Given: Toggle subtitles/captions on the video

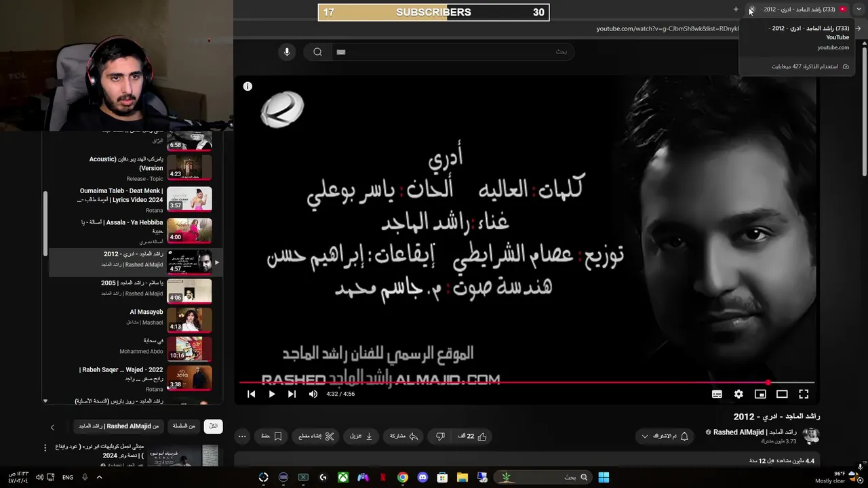Looking at the screenshot, I should pyautogui.click(x=717, y=394).
